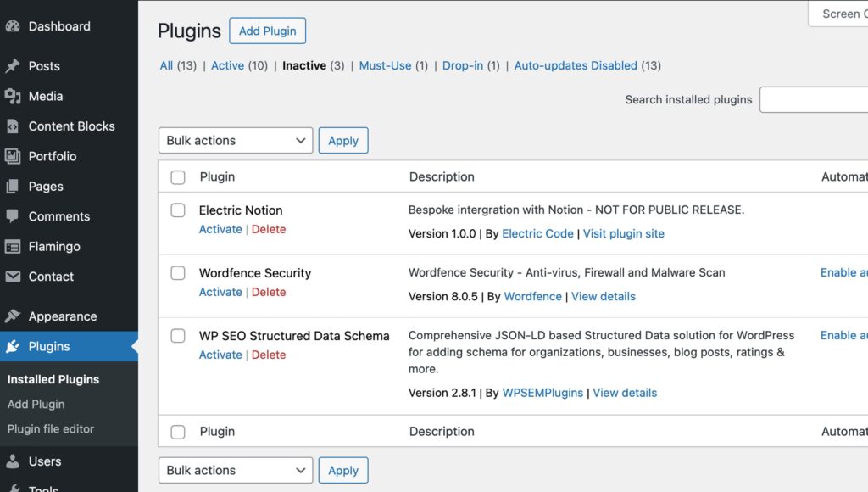
Task: Click the Add Plugin button
Action: point(267,31)
